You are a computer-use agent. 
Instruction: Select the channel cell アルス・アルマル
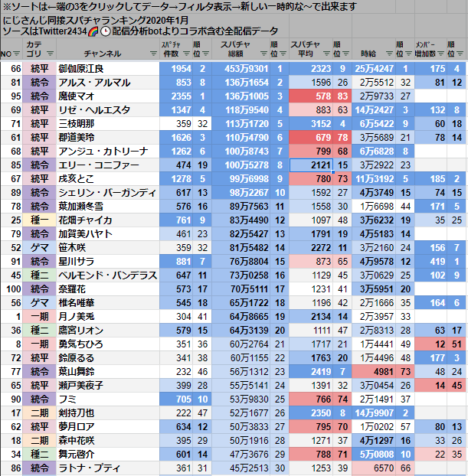(107, 83)
